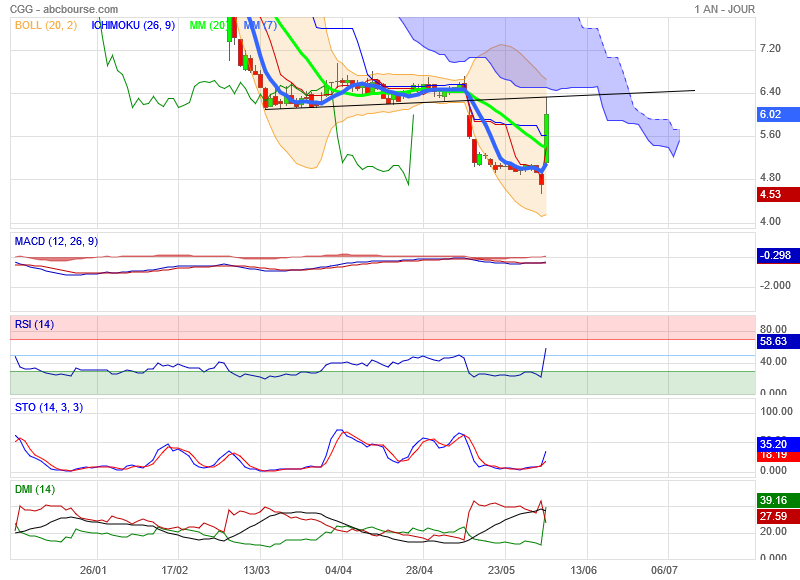Viewport: 800px width, 580px height.
Task: Click the 58.63 RSI value tag
Action: [x=778, y=341]
